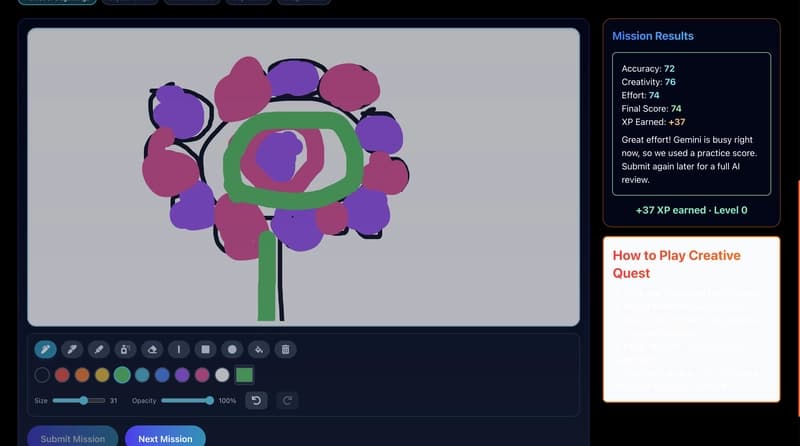
Task: Click the 'How to Play Creative Quest' heading
Action: coord(677,264)
